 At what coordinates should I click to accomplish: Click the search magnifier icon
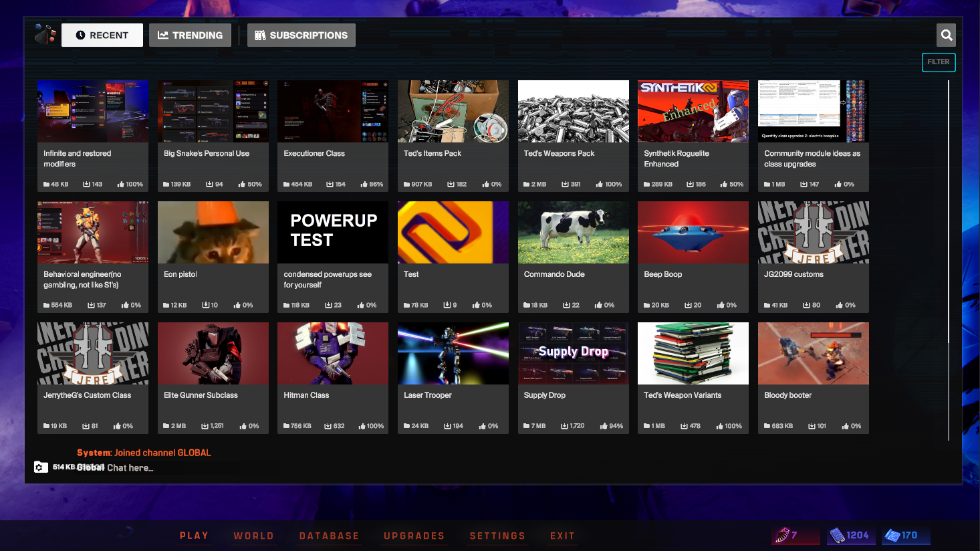pyautogui.click(x=946, y=35)
